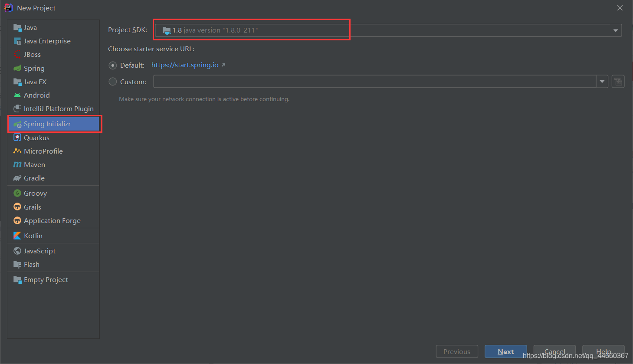Click the Gradle elephant icon
633x364 pixels.
click(17, 178)
